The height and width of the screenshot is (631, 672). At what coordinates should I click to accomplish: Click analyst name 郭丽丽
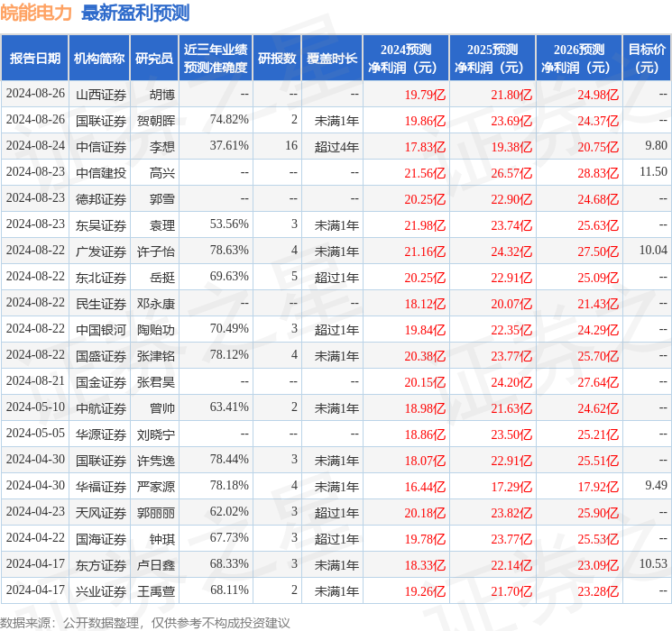156,513
